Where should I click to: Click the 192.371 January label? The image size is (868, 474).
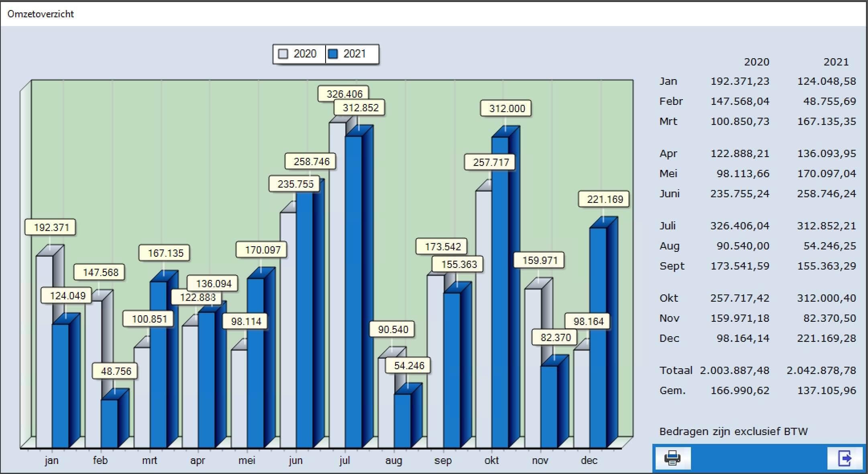coord(51,227)
